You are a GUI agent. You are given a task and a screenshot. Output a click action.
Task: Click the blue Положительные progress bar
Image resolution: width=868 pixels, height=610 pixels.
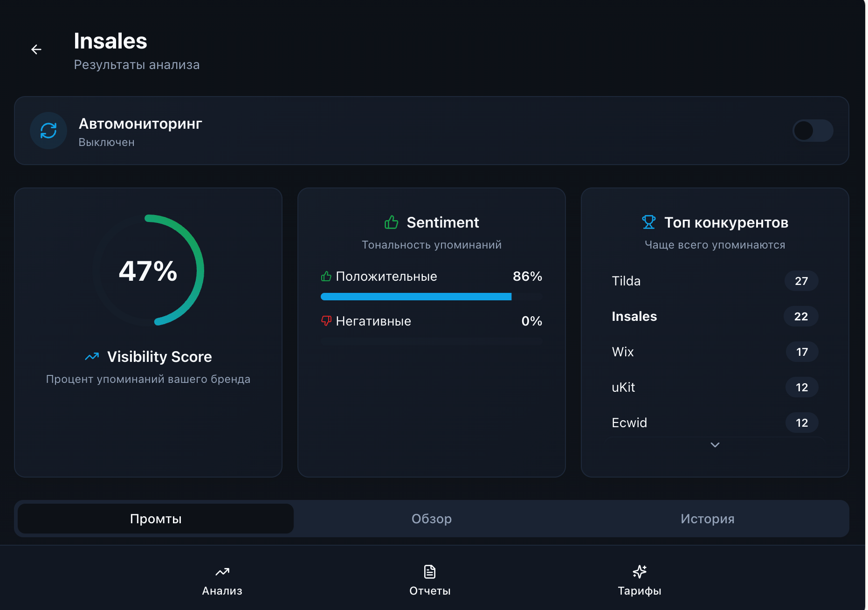(x=416, y=297)
